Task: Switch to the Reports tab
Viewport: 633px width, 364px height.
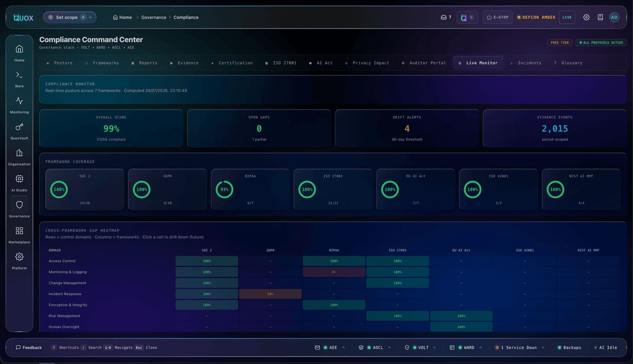Action: (144, 63)
